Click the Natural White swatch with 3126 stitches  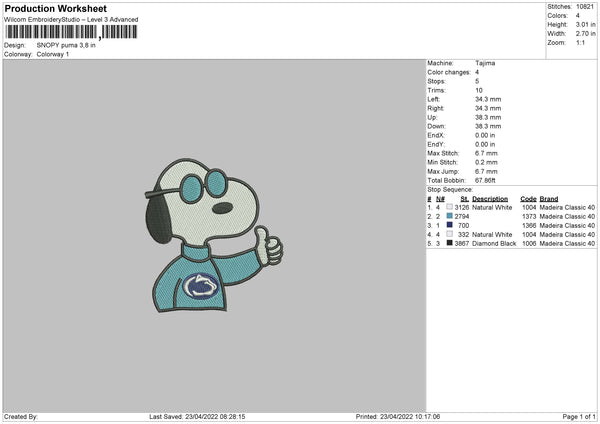449,207
